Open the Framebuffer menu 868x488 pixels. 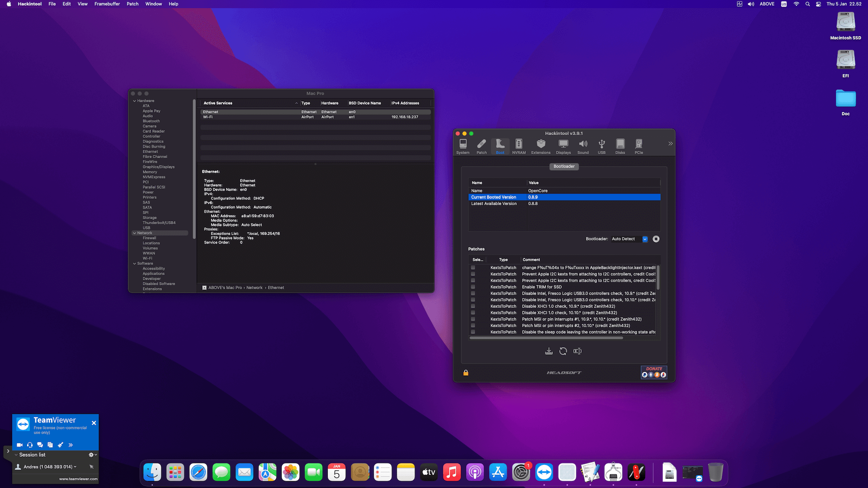(x=107, y=4)
